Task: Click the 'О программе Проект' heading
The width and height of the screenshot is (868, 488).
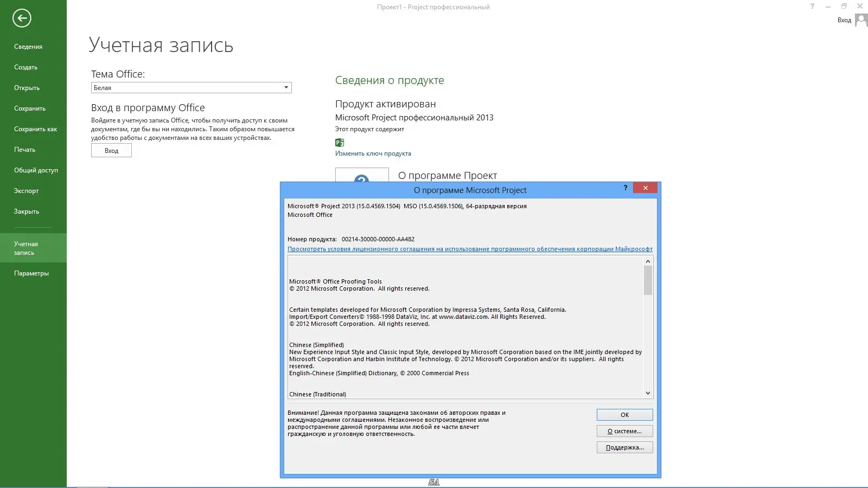Action: coord(448,176)
